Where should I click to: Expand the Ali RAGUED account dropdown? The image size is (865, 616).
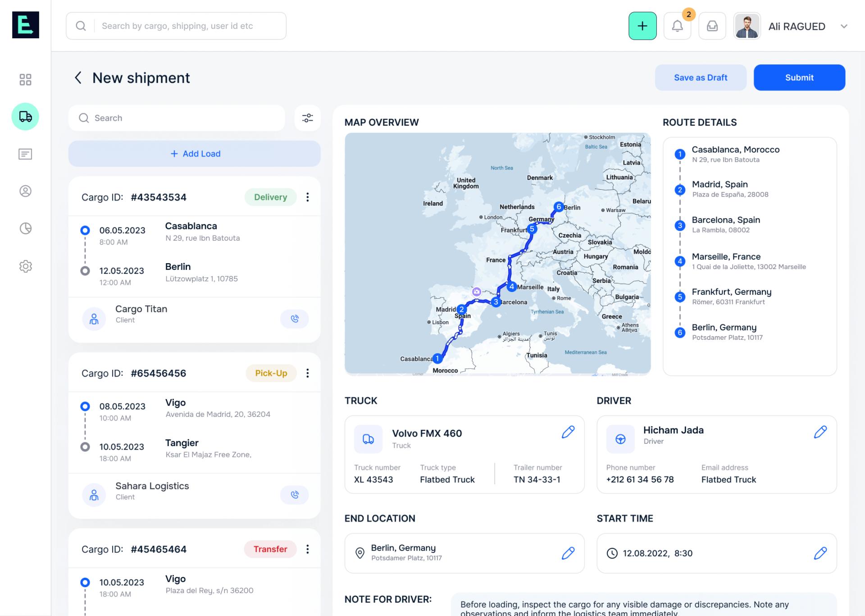point(844,26)
